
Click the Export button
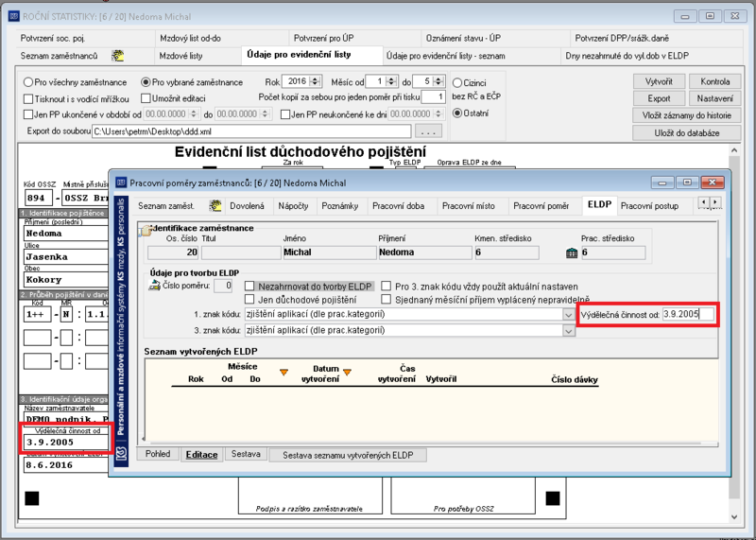pyautogui.click(x=659, y=98)
